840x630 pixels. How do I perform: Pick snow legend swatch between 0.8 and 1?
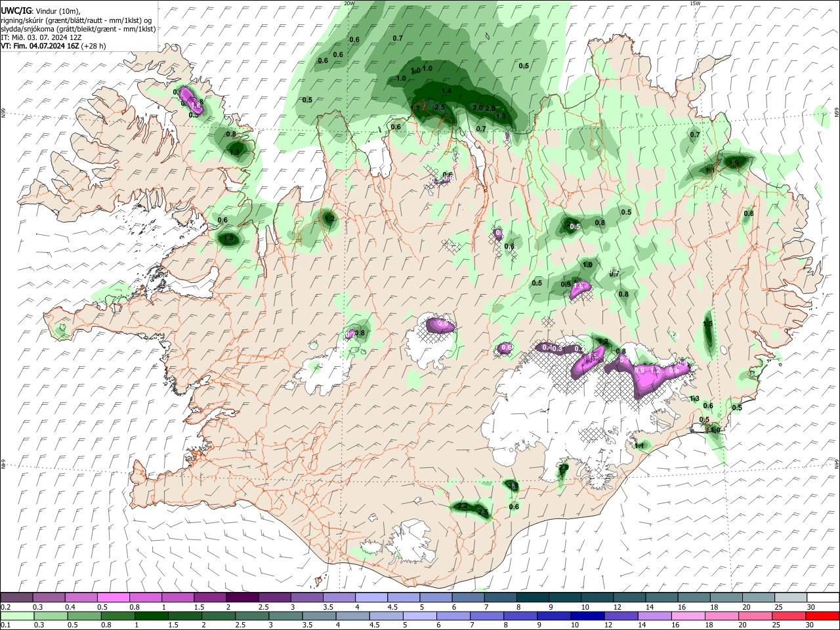[x=146, y=597]
